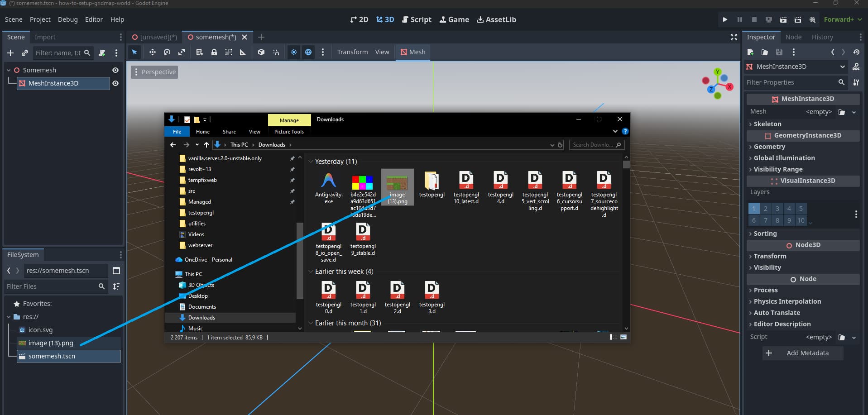
Task: Expand the Transform section in Inspector
Action: [x=770, y=256]
